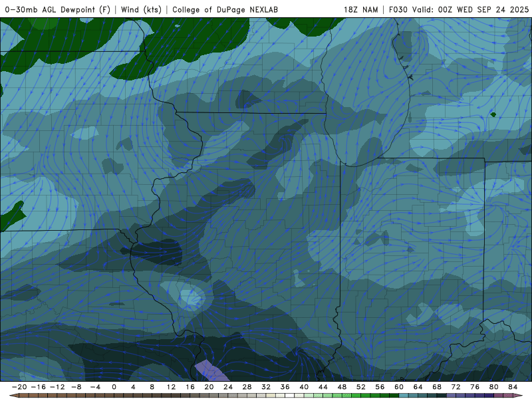The height and width of the screenshot is (399, 532).
Task: Click the -16 legend value
Action: tap(38, 387)
